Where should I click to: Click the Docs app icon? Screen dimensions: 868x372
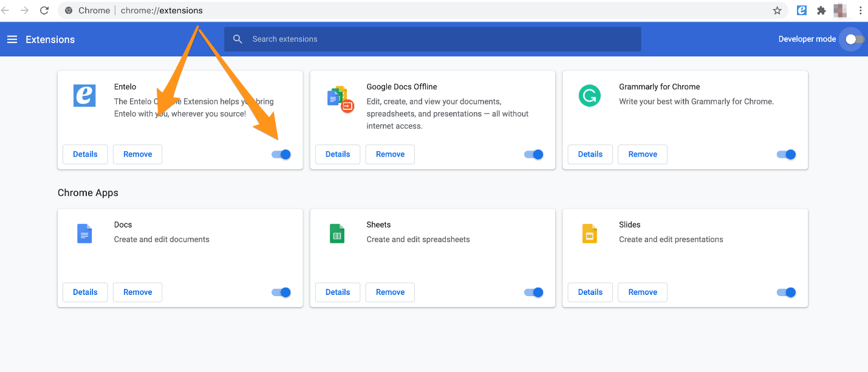coord(84,234)
